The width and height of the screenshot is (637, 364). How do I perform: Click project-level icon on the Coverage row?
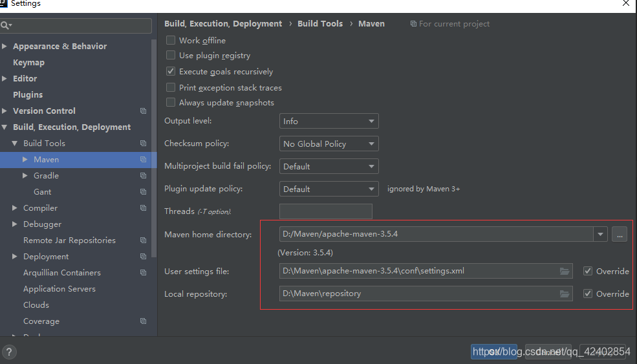[143, 321]
